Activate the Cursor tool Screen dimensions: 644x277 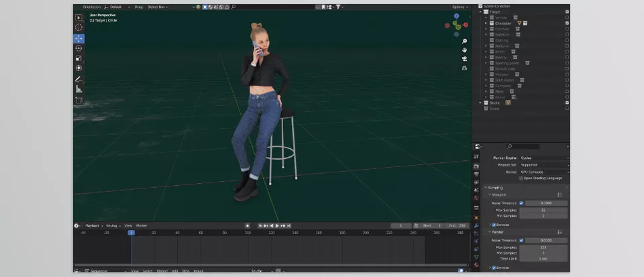click(x=79, y=27)
